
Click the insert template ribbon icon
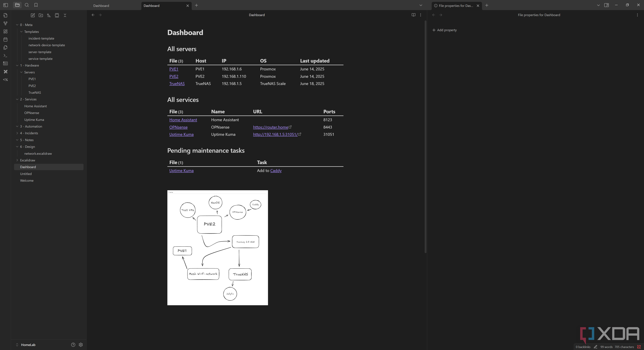[x=5, y=47]
